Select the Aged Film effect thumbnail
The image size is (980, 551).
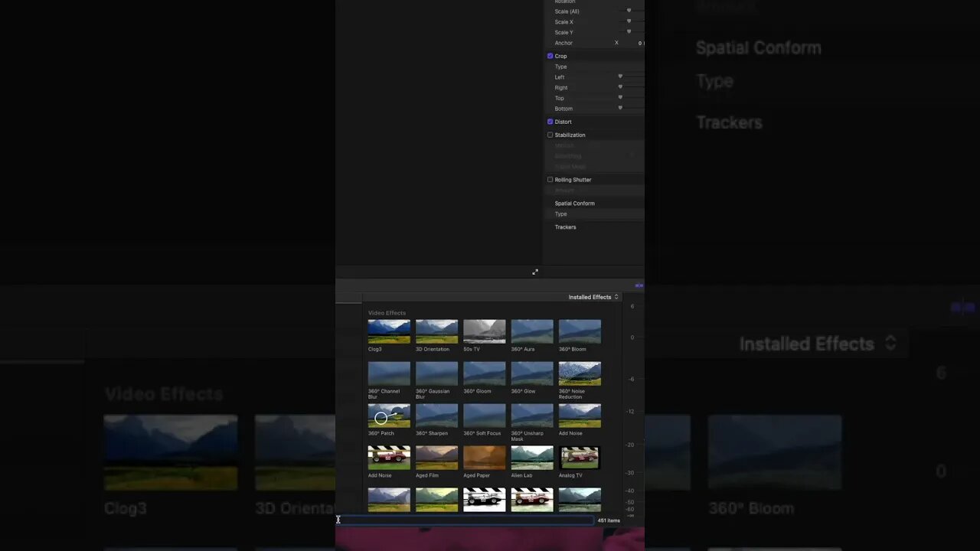(436, 458)
